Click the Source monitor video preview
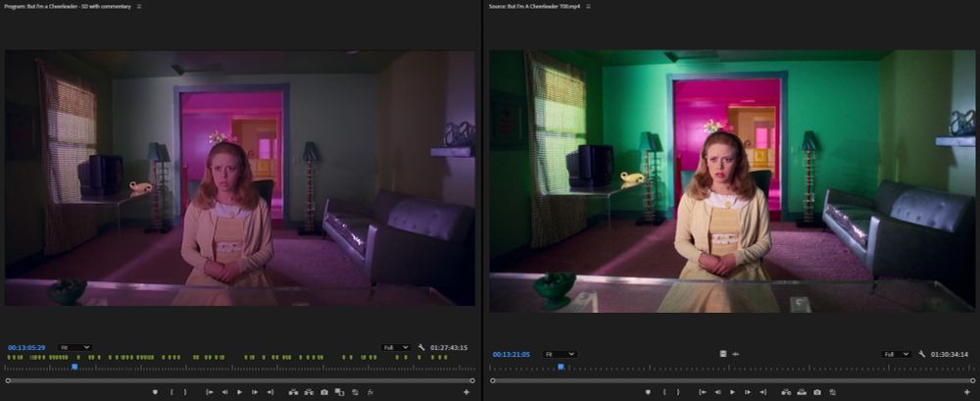Screen dimensions: 980x401 tap(732, 181)
